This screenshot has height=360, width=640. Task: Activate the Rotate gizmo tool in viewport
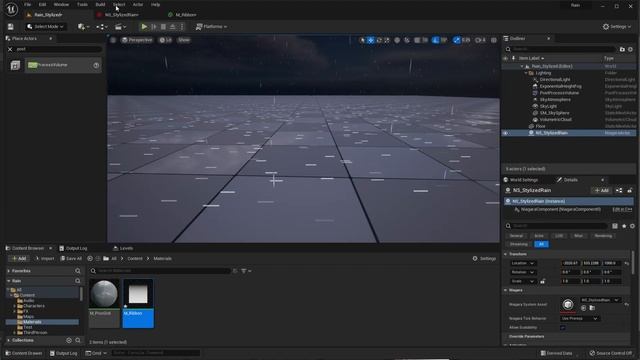(379, 40)
